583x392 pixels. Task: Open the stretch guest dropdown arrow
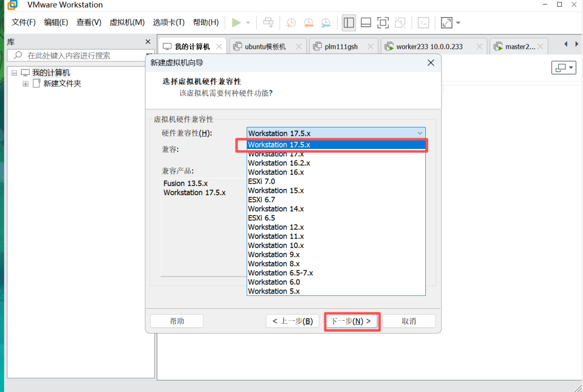(x=458, y=23)
